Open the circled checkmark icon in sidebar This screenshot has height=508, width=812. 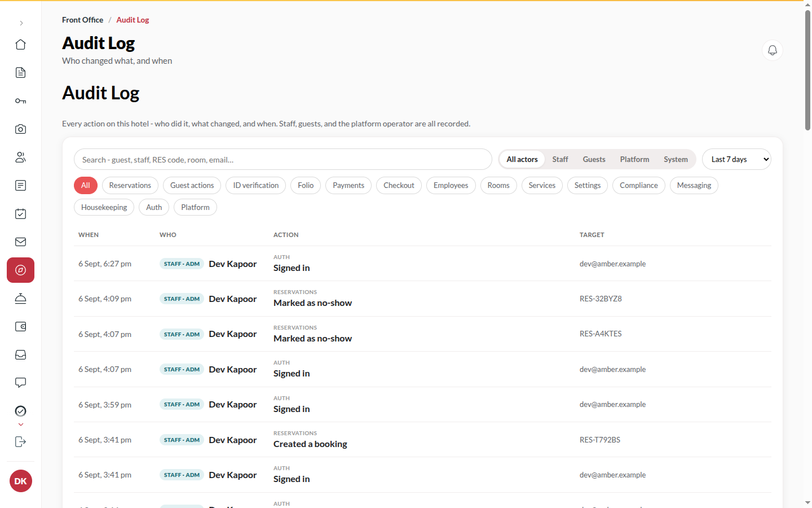click(21, 411)
